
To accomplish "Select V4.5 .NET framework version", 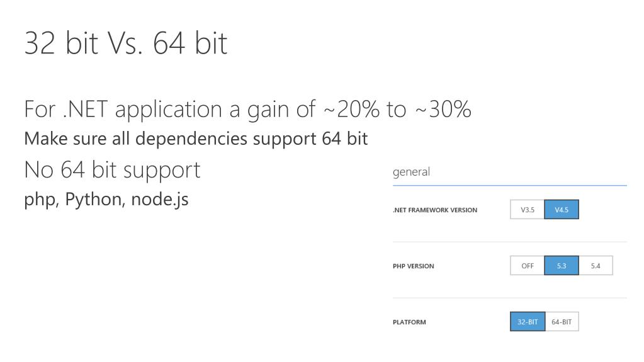I will point(562,210).
